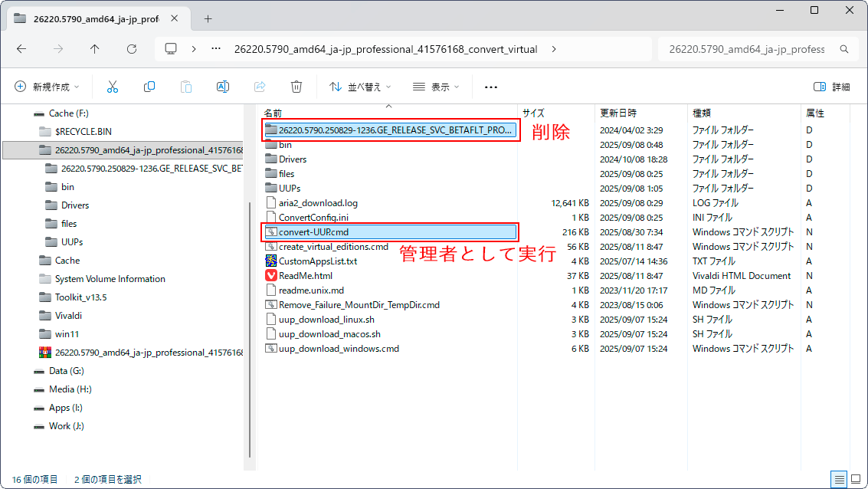Click the Delete trash can icon
This screenshot has height=489, width=868.
(296, 87)
